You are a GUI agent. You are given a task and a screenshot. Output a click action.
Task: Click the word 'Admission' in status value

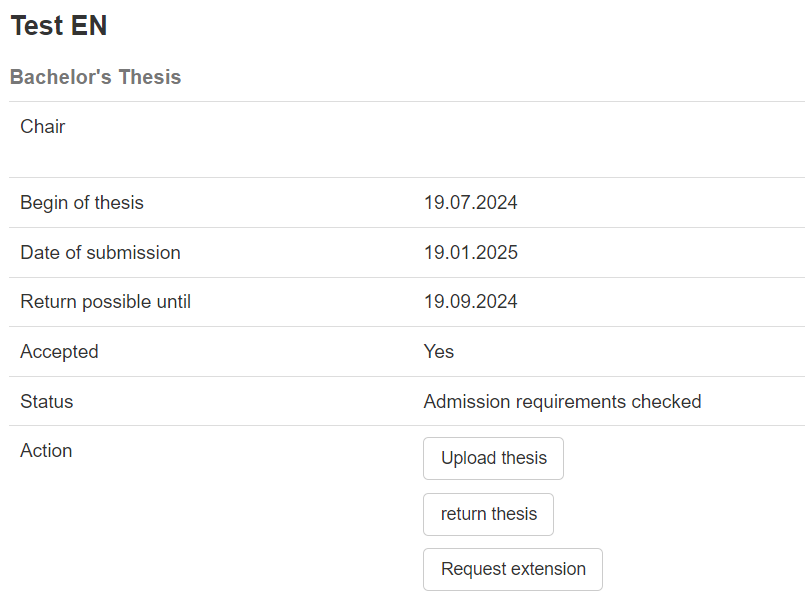(x=467, y=402)
